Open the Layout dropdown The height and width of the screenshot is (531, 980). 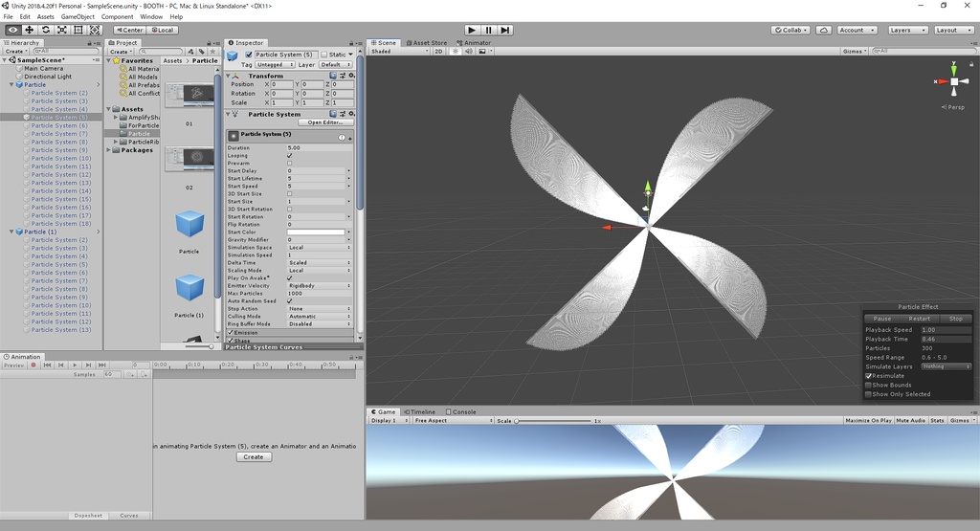953,30
